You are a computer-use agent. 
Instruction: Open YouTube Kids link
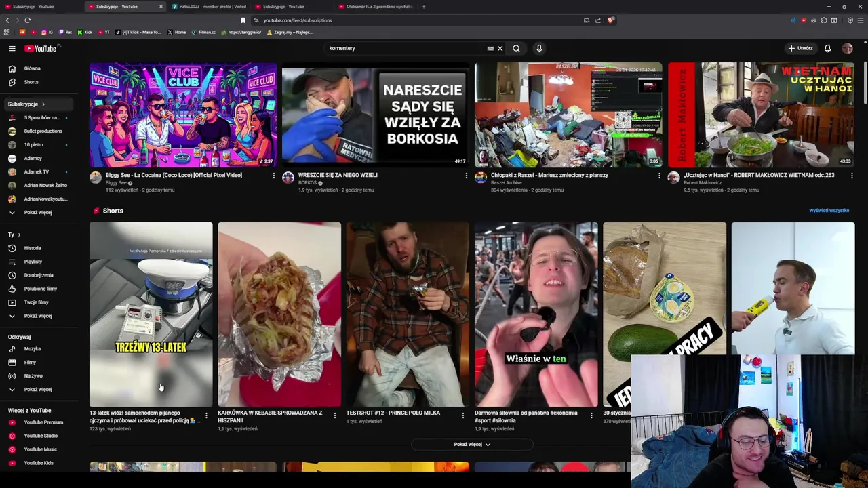pos(37,463)
